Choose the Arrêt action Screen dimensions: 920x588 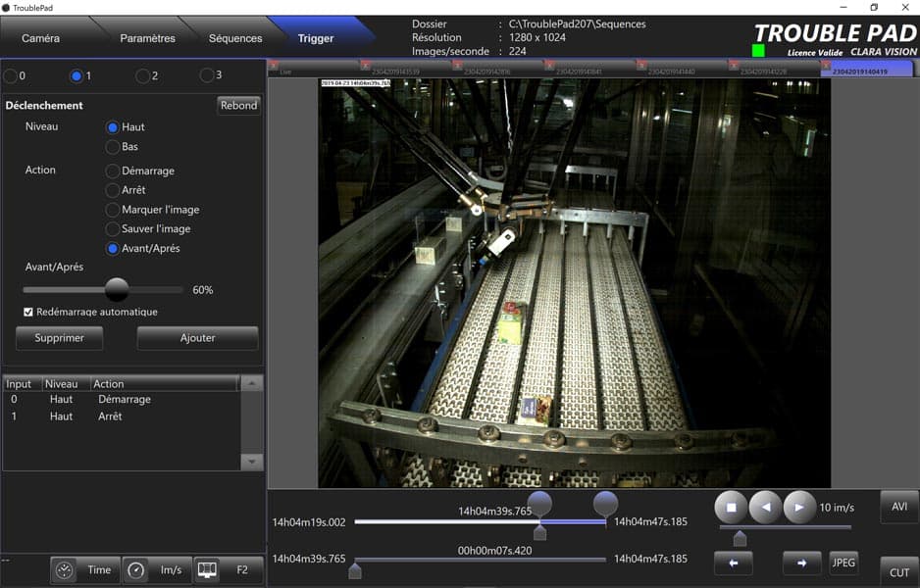click(x=113, y=190)
